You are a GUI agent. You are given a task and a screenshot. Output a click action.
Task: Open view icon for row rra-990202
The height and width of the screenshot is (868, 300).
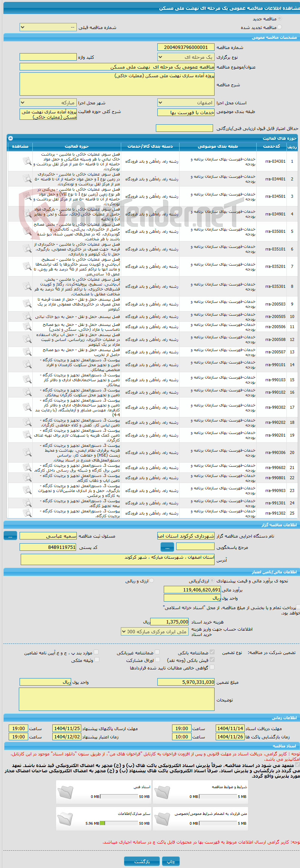pyautogui.click(x=27, y=422)
